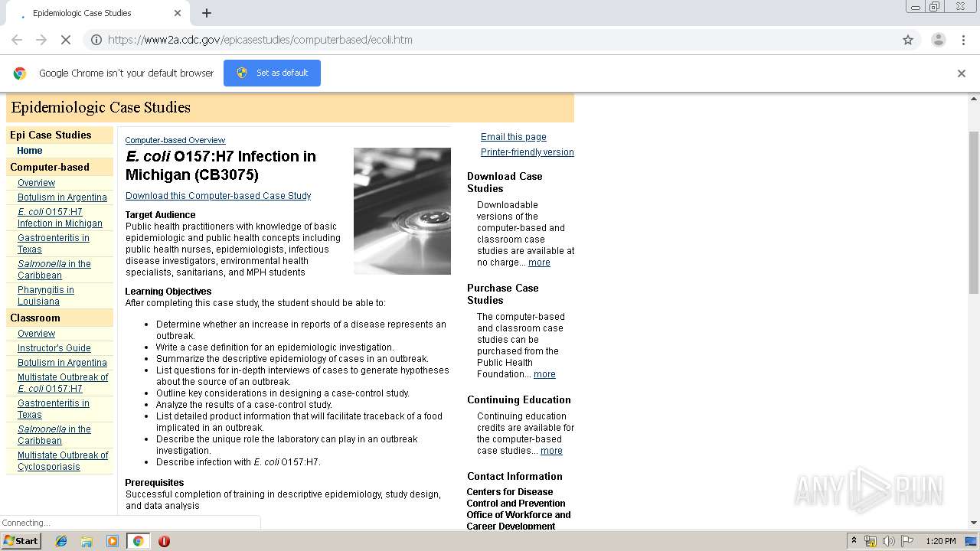Stop loading the page
980x551 pixels.
[x=66, y=40]
